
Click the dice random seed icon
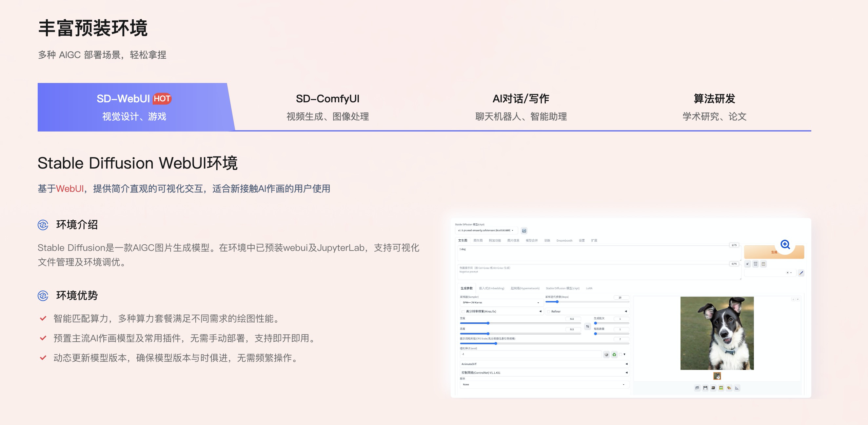coord(606,354)
